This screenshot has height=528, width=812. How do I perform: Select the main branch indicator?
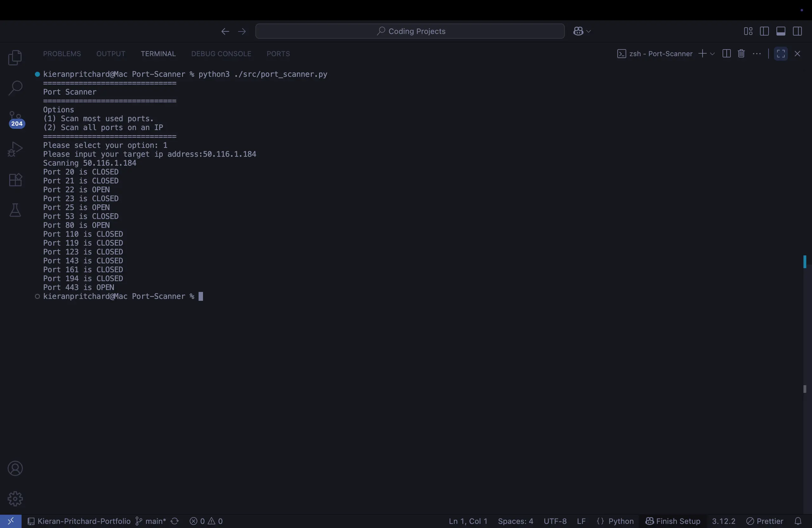point(150,521)
